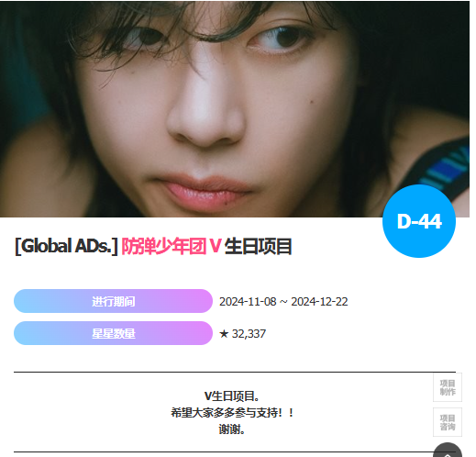Screen dimensions: 476x457
Task: Click the tilde between the two dates
Action: coord(283,301)
